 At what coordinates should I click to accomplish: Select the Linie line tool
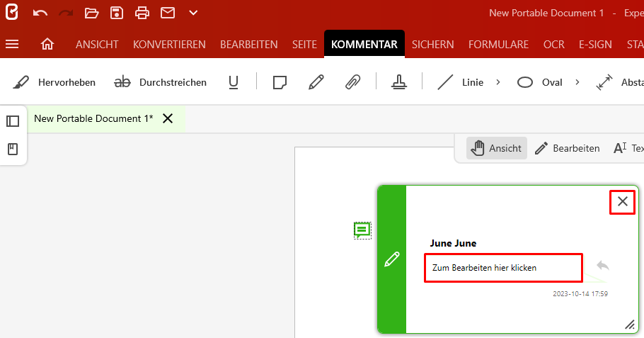pos(460,82)
